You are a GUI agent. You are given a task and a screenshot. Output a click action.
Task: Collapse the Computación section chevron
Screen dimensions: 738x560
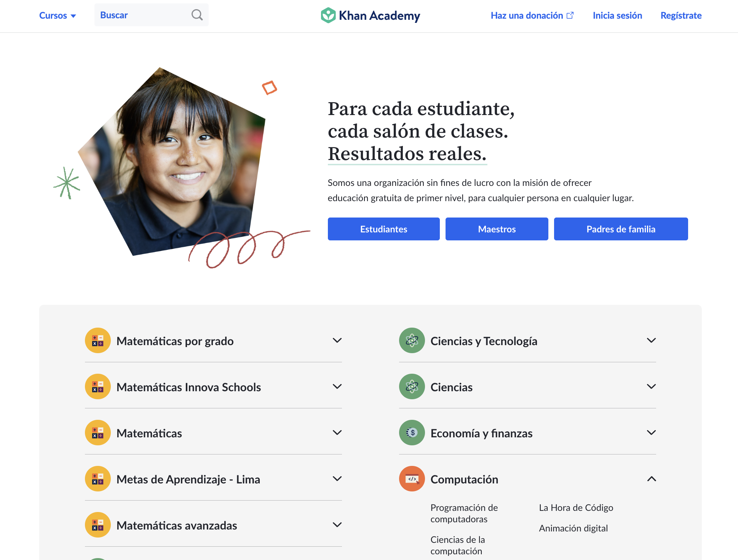point(651,479)
